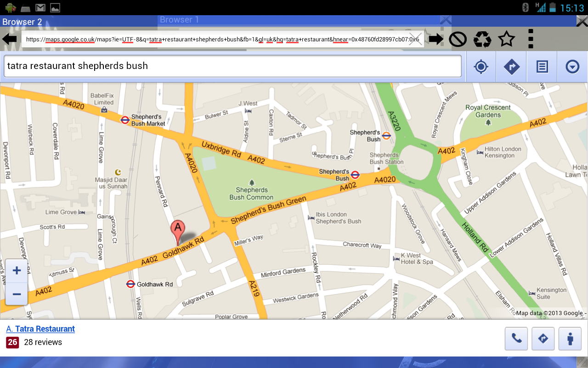The height and width of the screenshot is (368, 588).
Task: Tap the Goldhawk Rd tube station icon
Action: pyautogui.click(x=131, y=284)
